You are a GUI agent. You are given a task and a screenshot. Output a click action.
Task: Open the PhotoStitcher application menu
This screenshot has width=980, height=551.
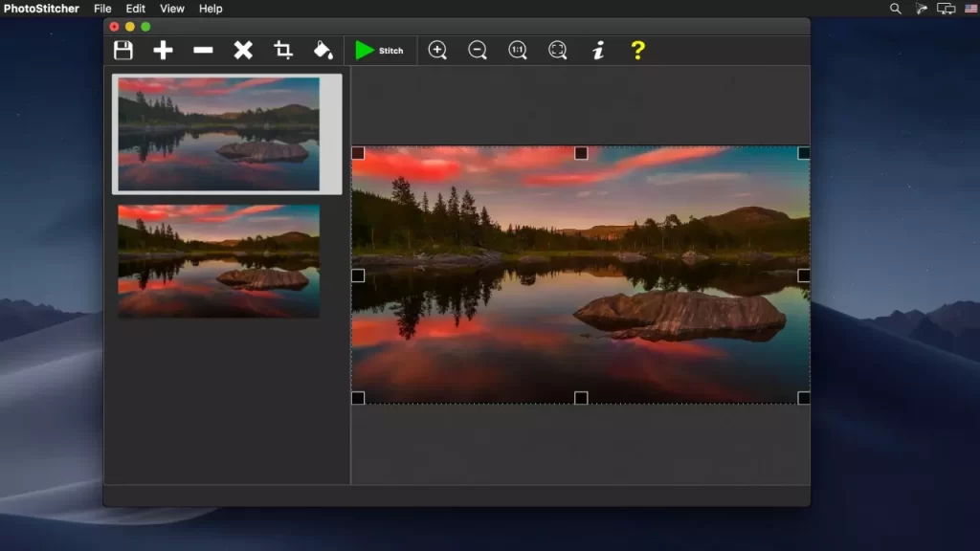(x=41, y=9)
